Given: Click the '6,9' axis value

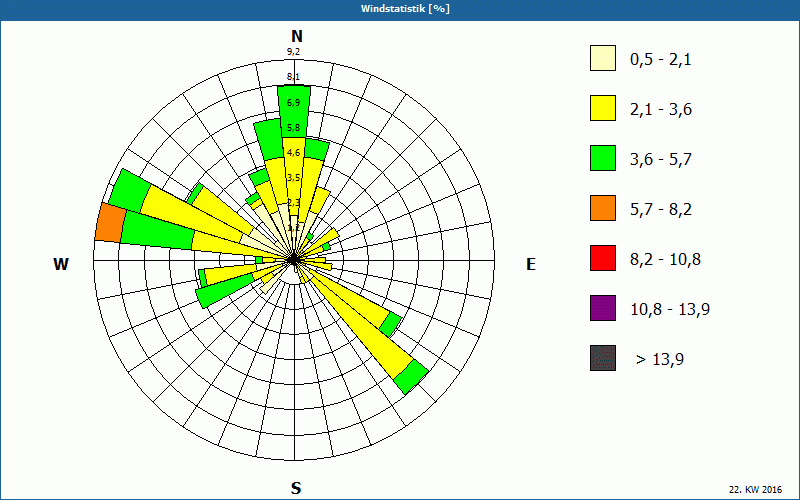Looking at the screenshot, I should [293, 103].
